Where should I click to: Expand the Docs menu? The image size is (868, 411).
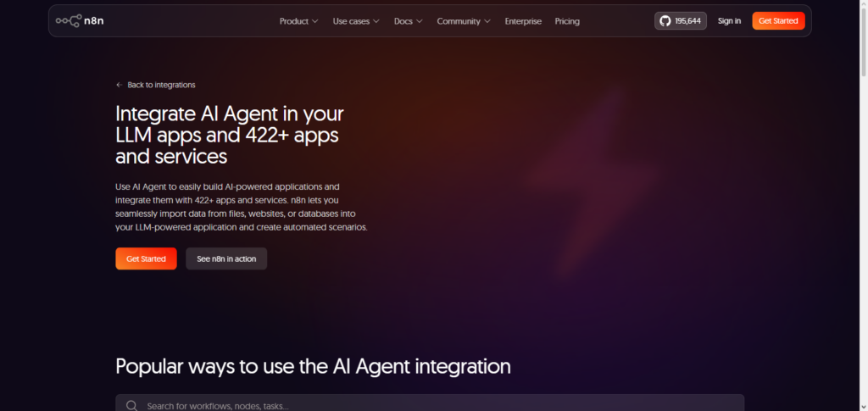409,21
